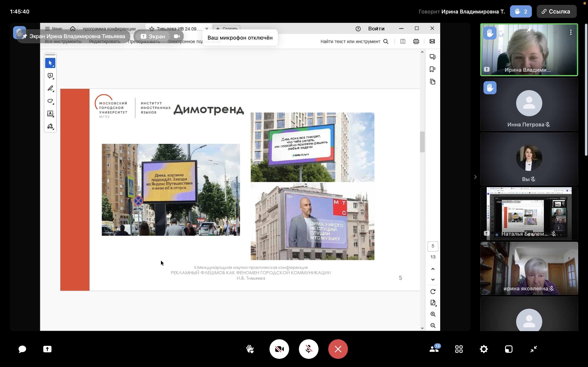
Task: Open the comment tool in the left toolbar
Action: click(x=50, y=76)
